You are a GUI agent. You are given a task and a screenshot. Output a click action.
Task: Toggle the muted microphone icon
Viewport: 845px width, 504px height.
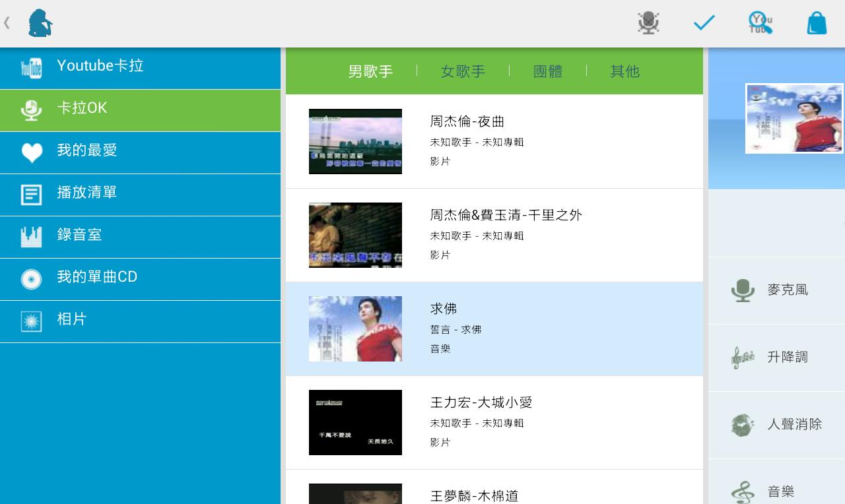(x=648, y=23)
